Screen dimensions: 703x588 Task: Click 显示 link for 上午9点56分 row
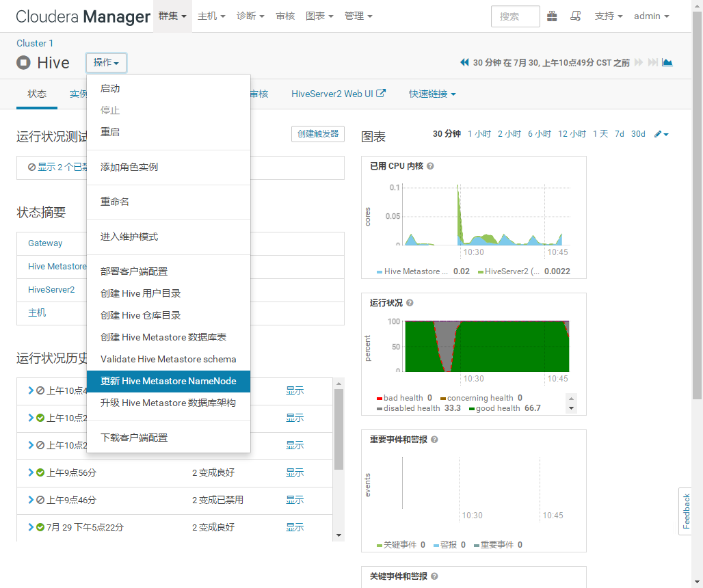click(295, 472)
